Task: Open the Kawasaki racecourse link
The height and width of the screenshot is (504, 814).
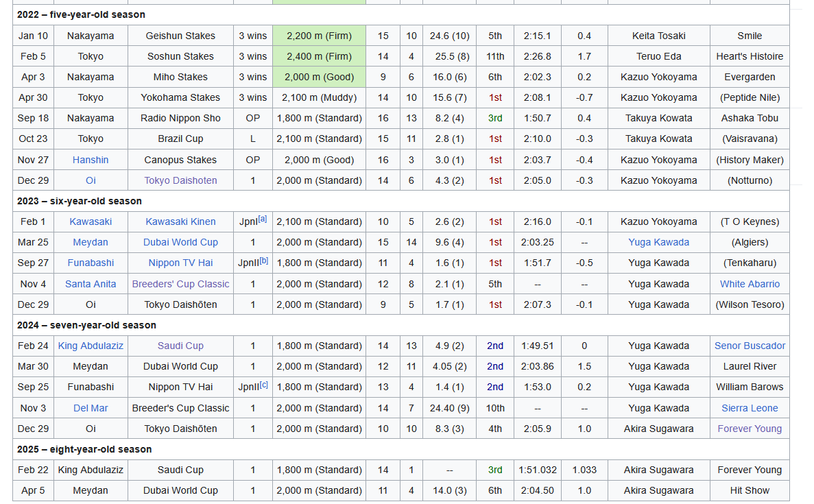Action: coord(91,221)
